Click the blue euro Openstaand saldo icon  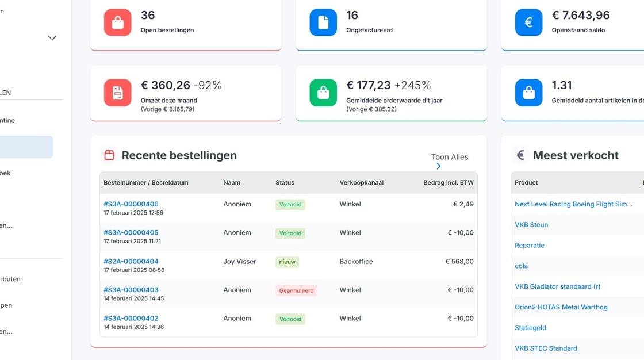pos(528,22)
